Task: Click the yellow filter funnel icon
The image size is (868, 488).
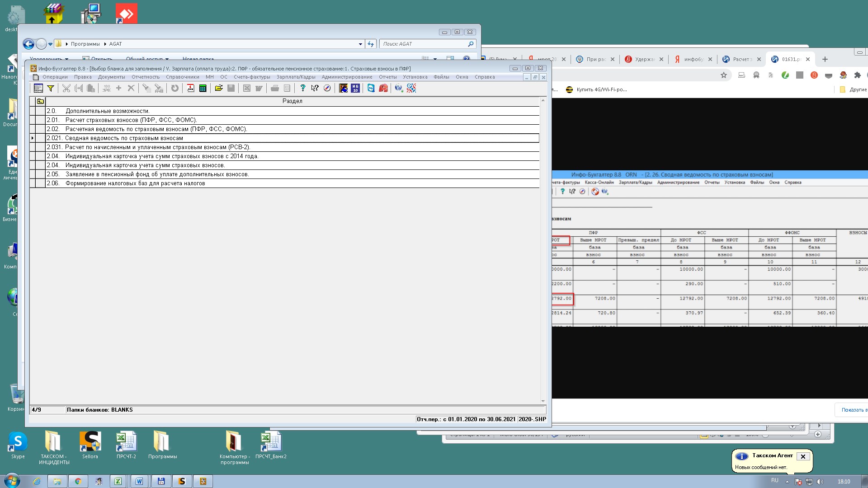Action: [x=51, y=88]
